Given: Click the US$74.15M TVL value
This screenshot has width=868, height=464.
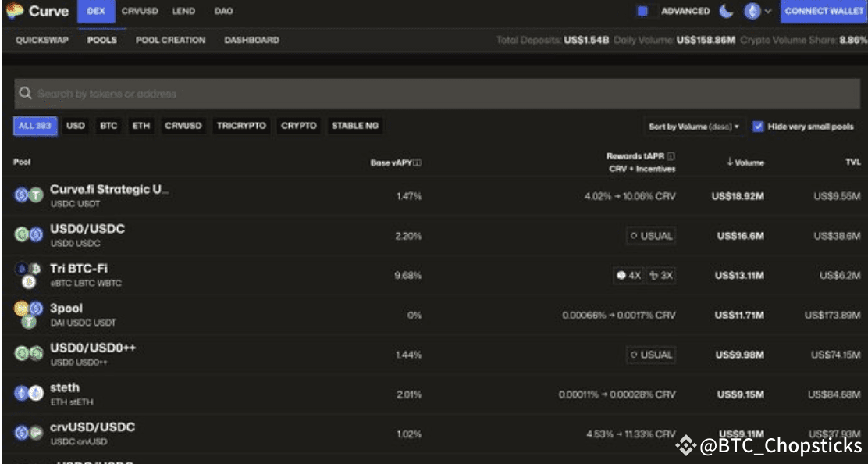Looking at the screenshot, I should 836,355.
